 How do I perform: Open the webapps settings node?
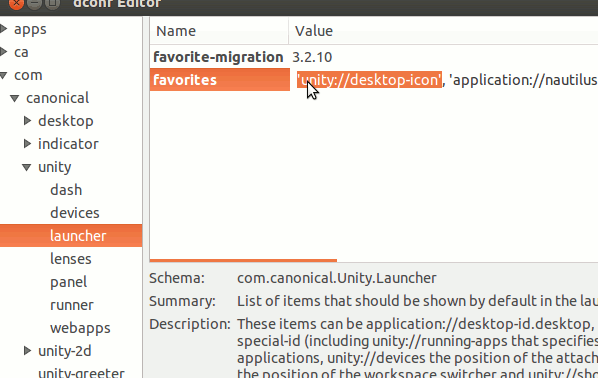point(80,328)
